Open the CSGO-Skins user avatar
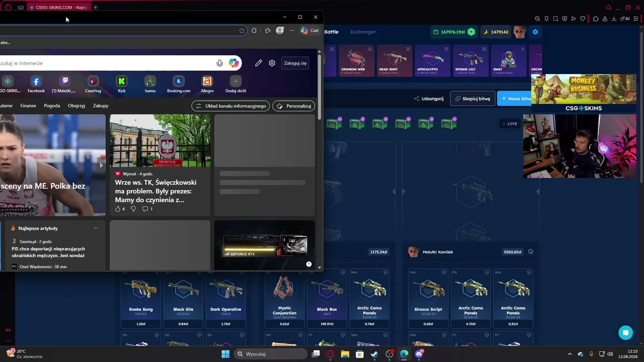The image size is (644, 362). (520, 32)
